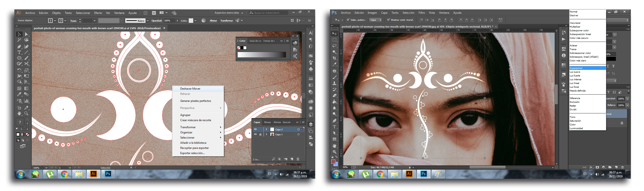The image size is (644, 191).
Task: Open the Estilo graphic style dropdown
Action: click(195, 21)
